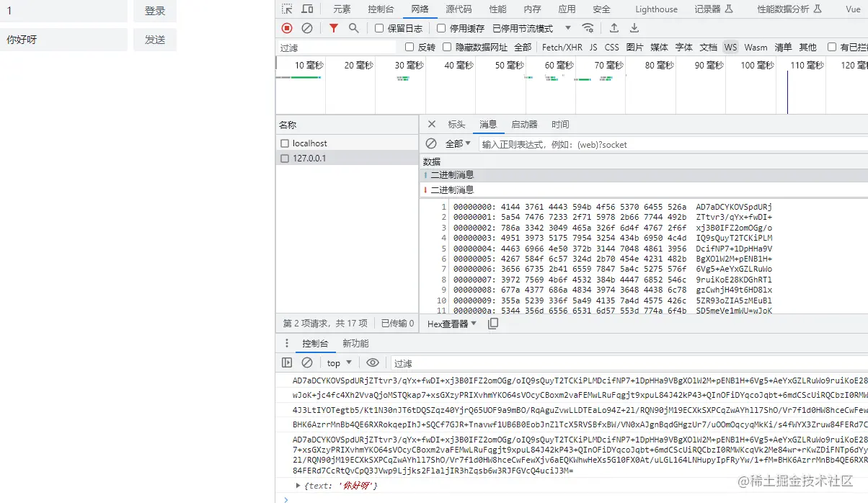
Task: Show the 时间 timing tab
Action: pyautogui.click(x=560, y=125)
